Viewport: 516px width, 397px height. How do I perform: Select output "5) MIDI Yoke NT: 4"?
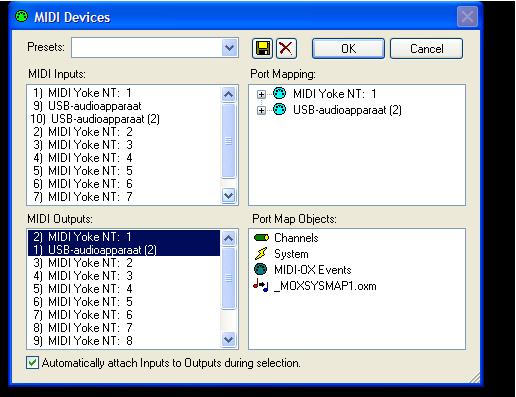click(x=124, y=289)
